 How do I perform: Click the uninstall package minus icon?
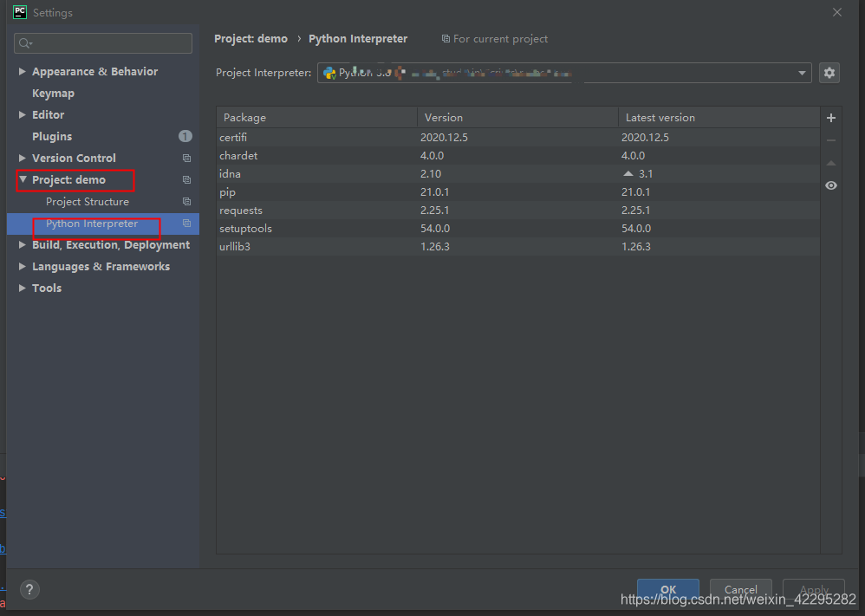coord(831,140)
